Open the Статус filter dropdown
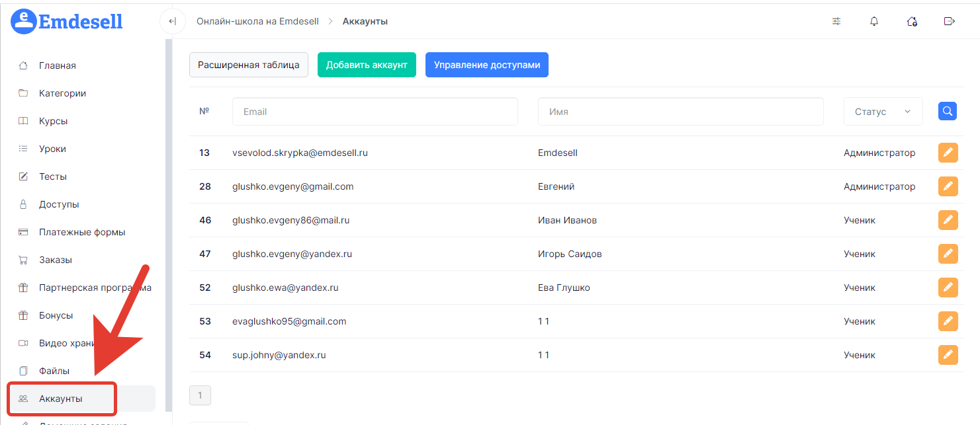The height and width of the screenshot is (425, 980). coord(883,112)
